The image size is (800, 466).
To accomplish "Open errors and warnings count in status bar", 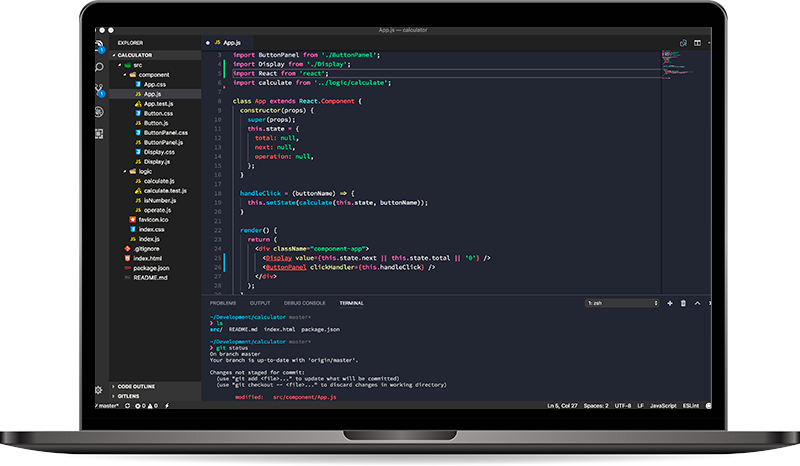I will point(146,406).
